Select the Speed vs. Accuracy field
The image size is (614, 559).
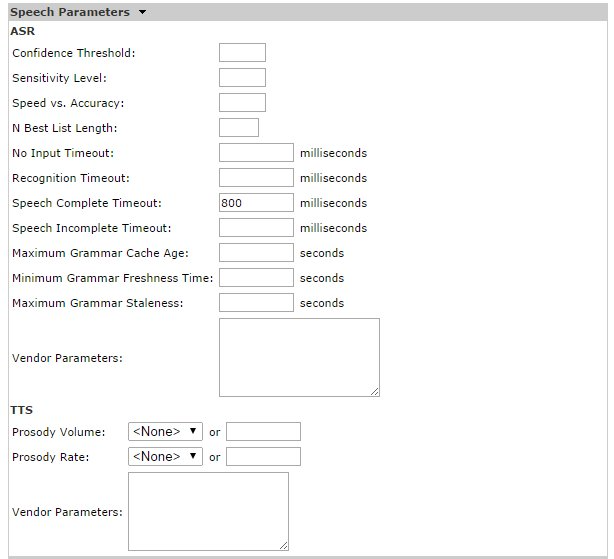pos(242,103)
